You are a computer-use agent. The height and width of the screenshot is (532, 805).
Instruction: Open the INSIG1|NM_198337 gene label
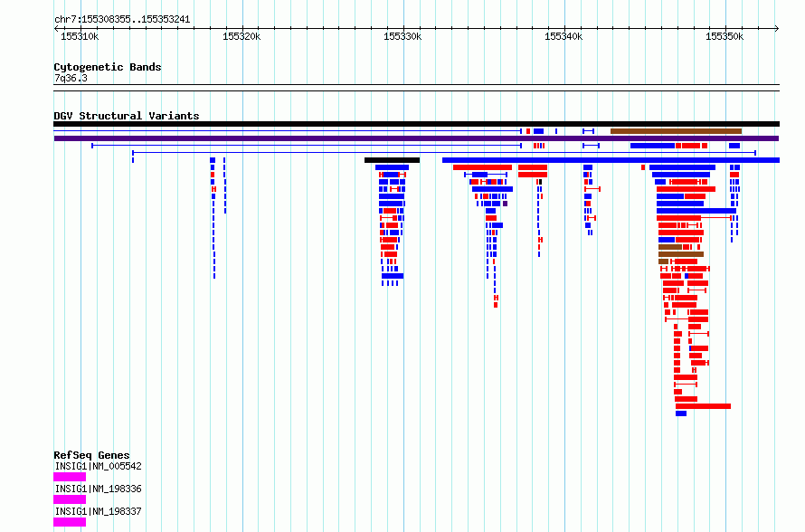pyautogui.click(x=98, y=511)
